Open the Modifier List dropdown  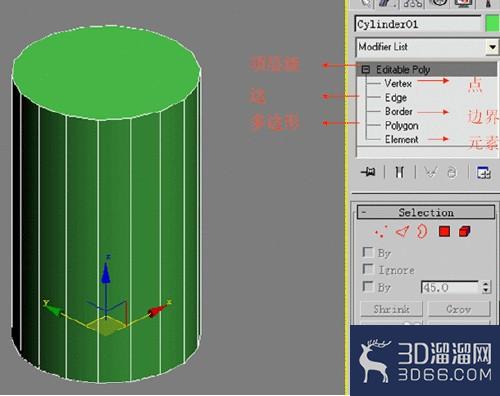492,47
